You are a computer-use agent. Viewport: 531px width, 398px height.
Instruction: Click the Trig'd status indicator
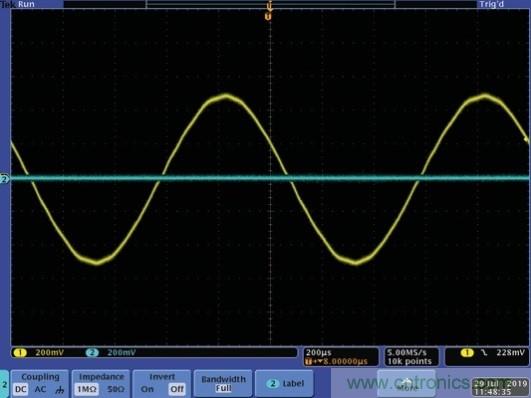[492, 4]
